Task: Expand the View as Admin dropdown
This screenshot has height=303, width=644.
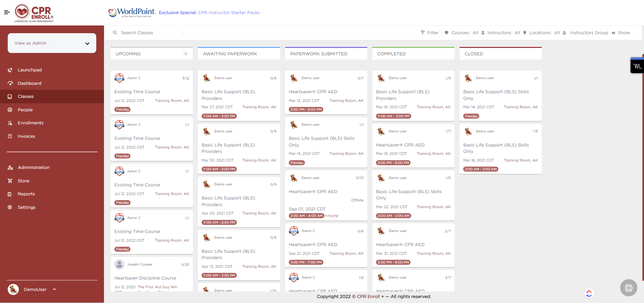Action: click(x=52, y=43)
